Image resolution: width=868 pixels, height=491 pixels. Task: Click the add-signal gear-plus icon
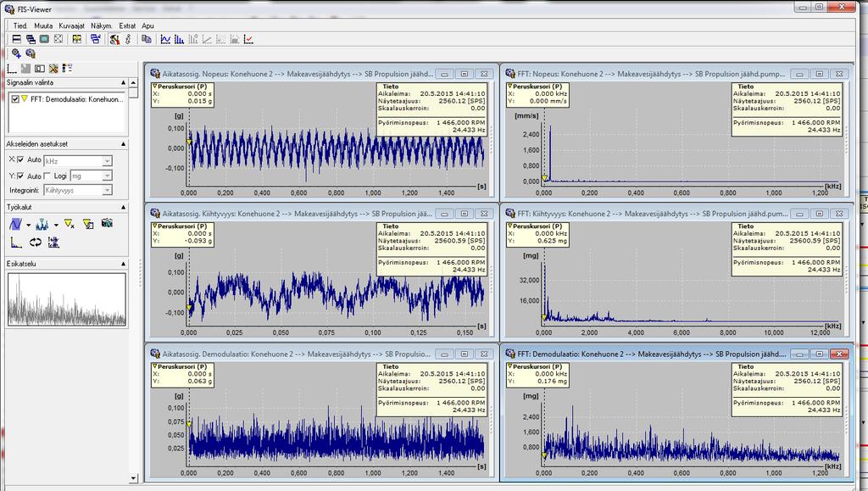pyautogui.click(x=16, y=53)
